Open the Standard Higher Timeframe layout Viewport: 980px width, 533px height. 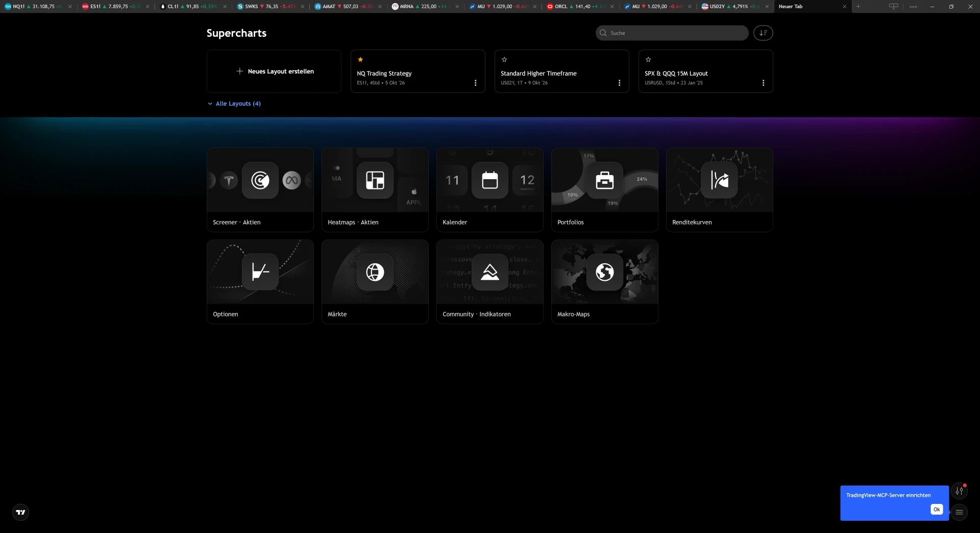pos(562,71)
